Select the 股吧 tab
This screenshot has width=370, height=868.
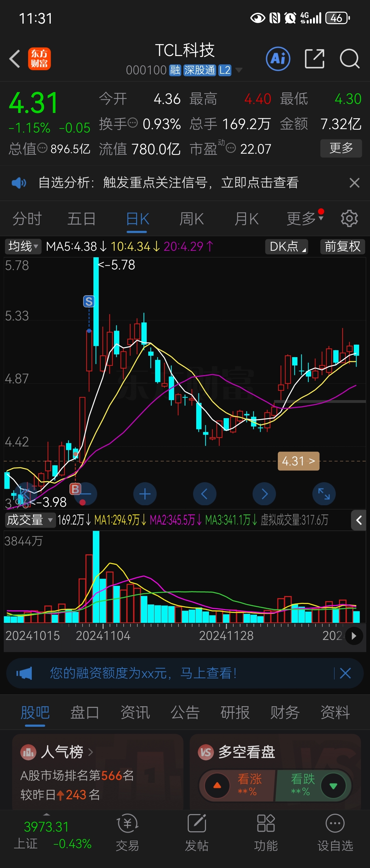click(x=35, y=712)
